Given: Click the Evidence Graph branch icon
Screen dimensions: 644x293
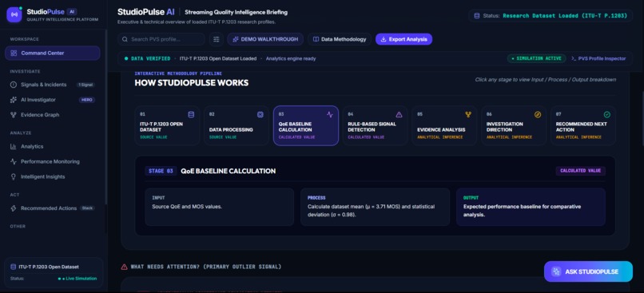Looking at the screenshot, I should [x=14, y=115].
